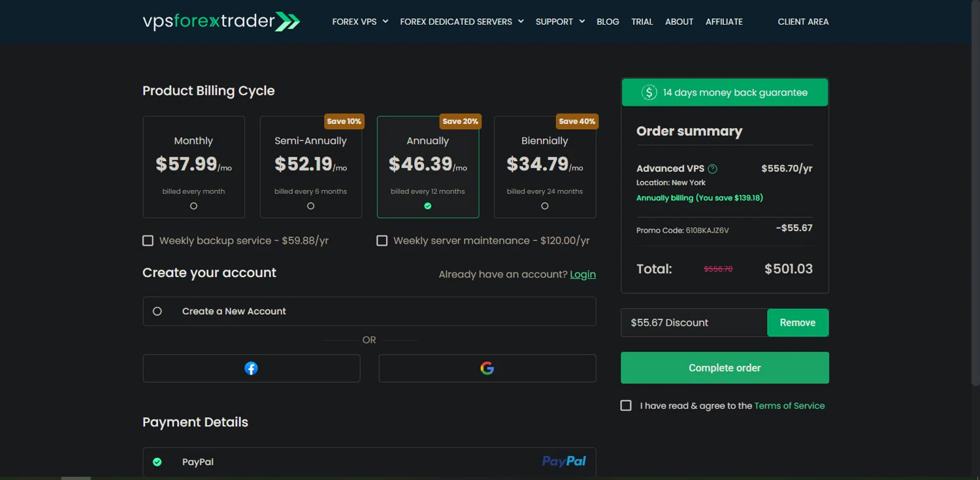Screen dimensions: 980x480
Task: Click the Save 40% badge
Action: tap(577, 121)
